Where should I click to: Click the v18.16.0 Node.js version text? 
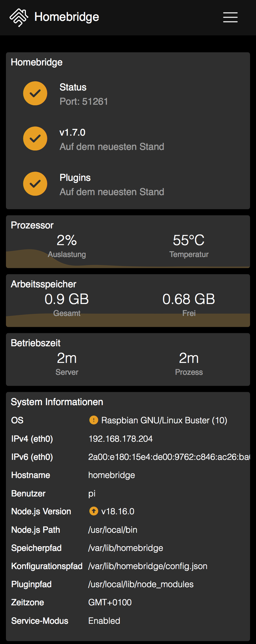pos(118,511)
